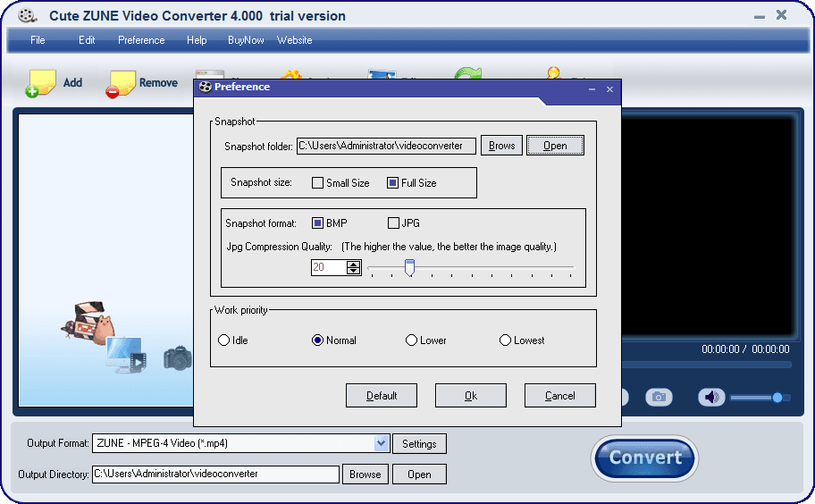Click the film reel icon in Preference title
This screenshot has width=815, height=504.
click(205, 88)
